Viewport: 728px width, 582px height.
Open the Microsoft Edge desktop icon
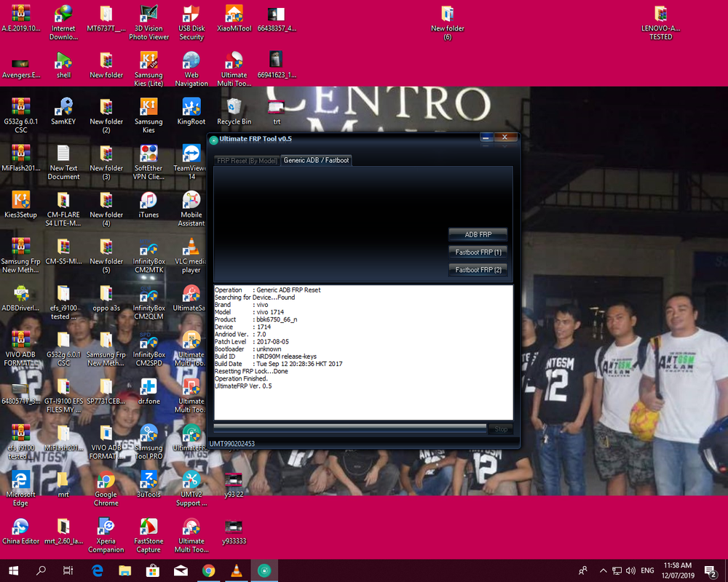pyautogui.click(x=20, y=489)
